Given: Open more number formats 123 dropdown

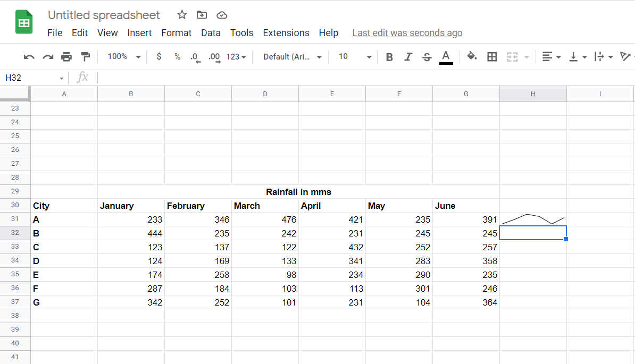Looking at the screenshot, I should (x=236, y=57).
